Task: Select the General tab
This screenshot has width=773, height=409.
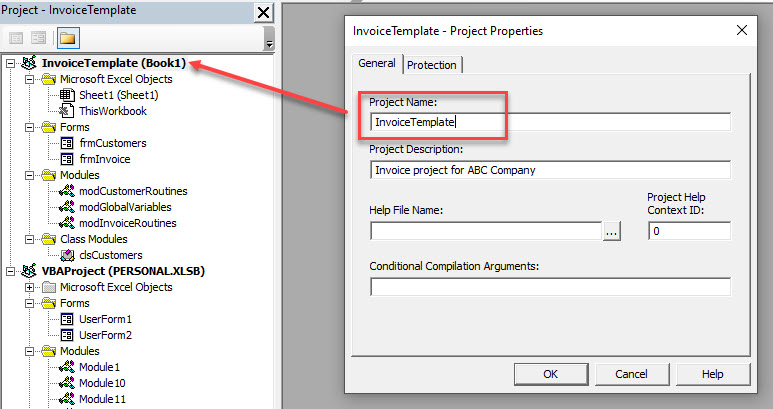Action: [377, 64]
